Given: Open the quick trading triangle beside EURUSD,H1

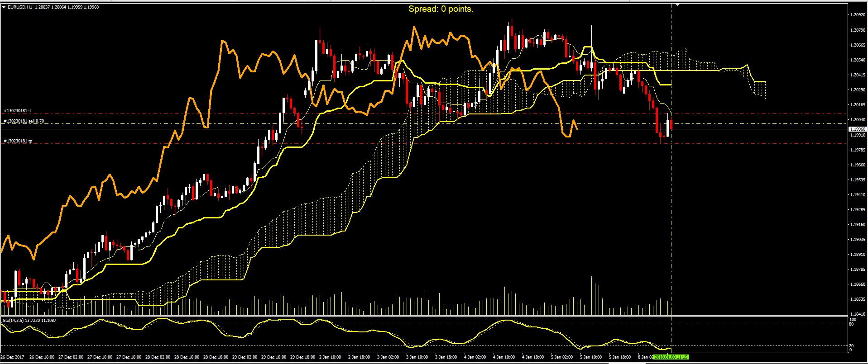Looking at the screenshot, I should pyautogui.click(x=4, y=7).
